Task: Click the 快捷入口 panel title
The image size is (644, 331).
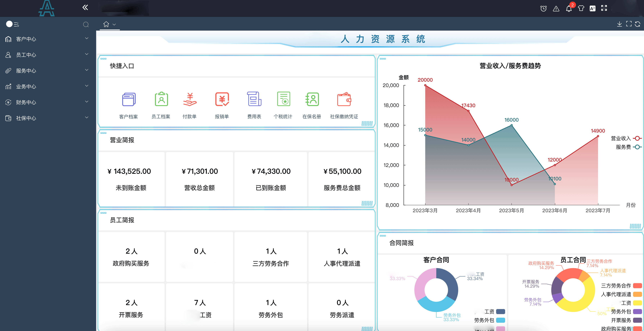Action: coord(122,66)
